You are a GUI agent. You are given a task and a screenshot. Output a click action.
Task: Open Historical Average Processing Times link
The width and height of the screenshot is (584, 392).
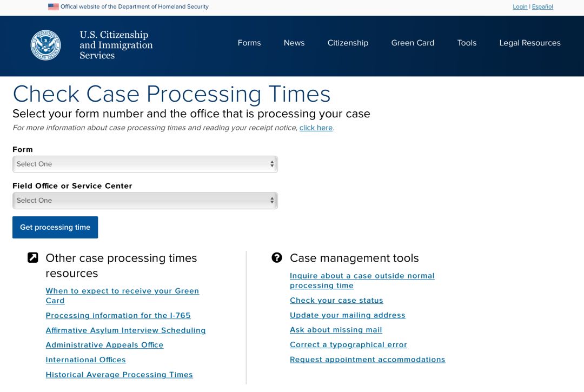(x=119, y=375)
